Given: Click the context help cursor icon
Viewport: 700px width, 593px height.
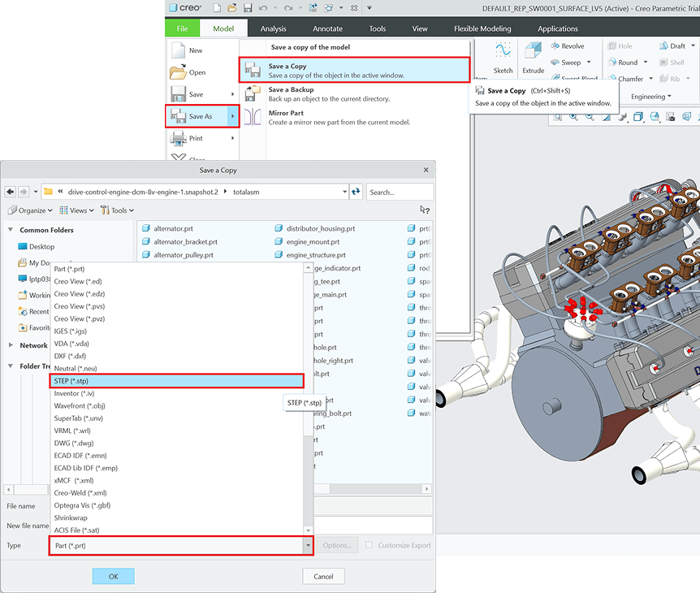Looking at the screenshot, I should click(x=425, y=210).
